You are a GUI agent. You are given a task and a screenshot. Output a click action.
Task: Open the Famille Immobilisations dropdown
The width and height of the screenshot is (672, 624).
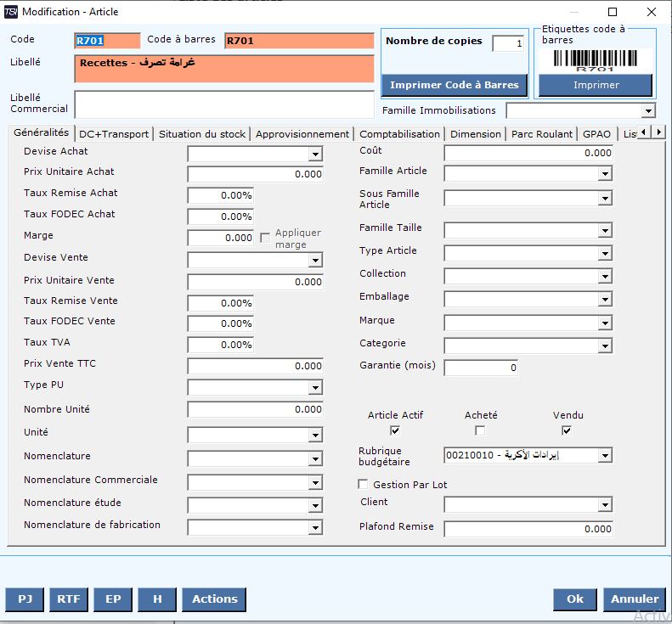coord(648,111)
